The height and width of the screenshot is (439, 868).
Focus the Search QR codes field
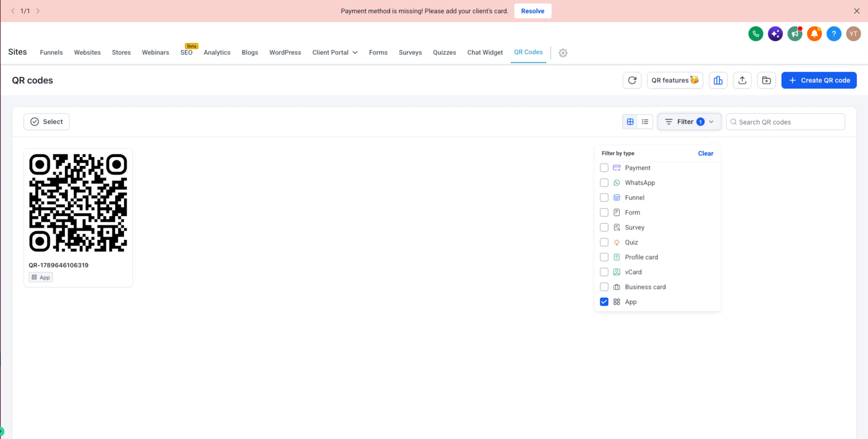785,122
